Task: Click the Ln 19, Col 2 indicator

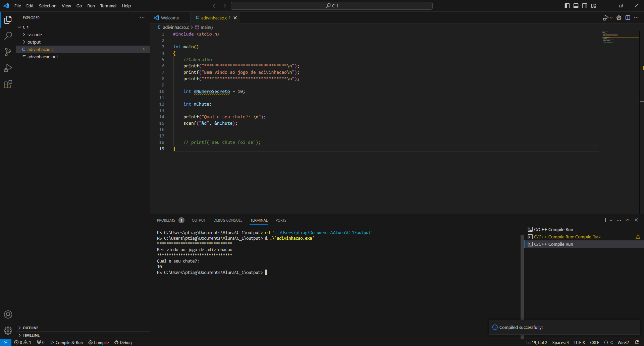Action: point(537,342)
